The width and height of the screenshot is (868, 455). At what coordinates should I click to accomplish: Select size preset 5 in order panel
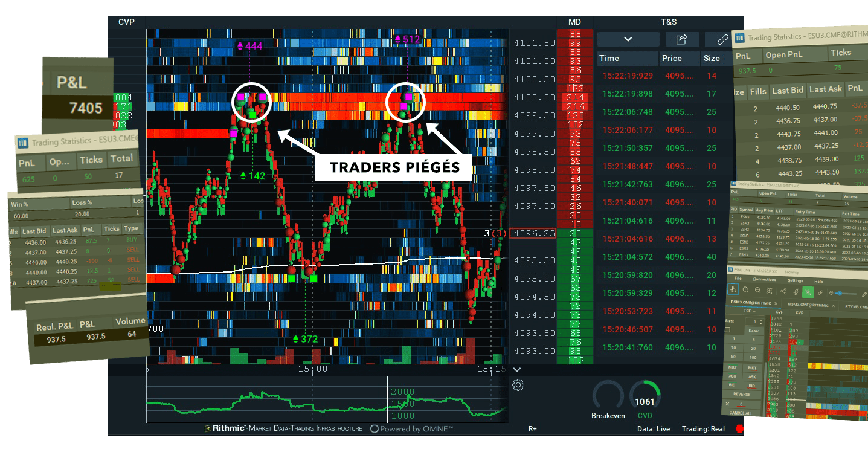coord(753,340)
